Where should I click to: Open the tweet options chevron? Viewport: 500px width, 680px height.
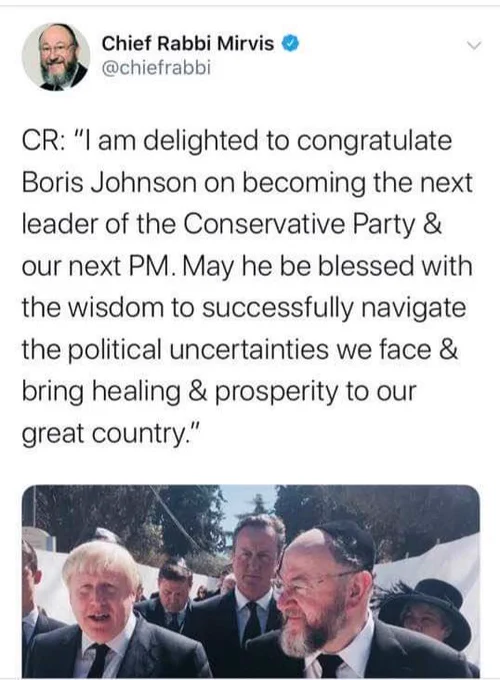(474, 46)
